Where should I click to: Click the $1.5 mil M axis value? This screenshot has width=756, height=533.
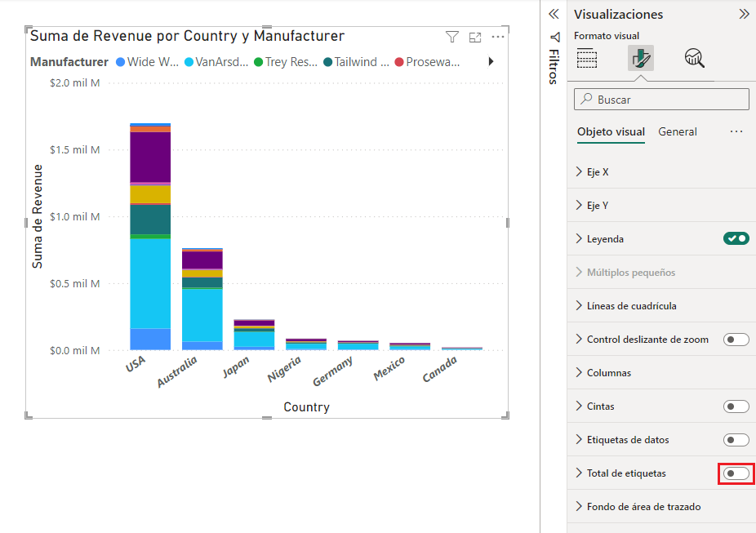[75, 150]
